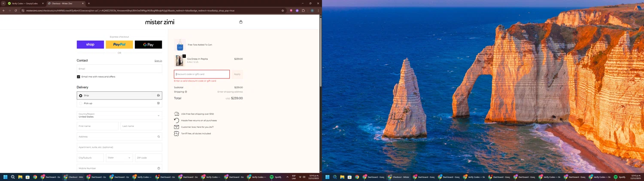Click the free tote bag thumbnail

[180, 45]
